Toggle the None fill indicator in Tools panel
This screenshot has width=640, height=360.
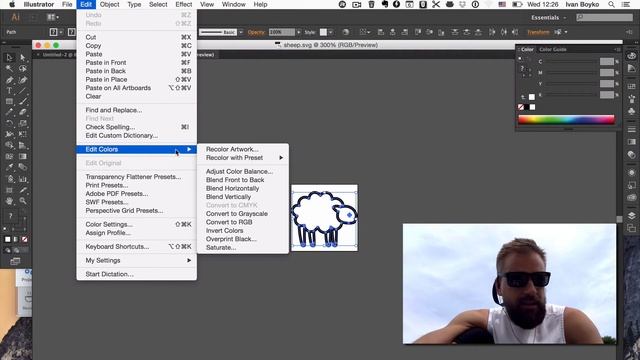click(x=24, y=239)
